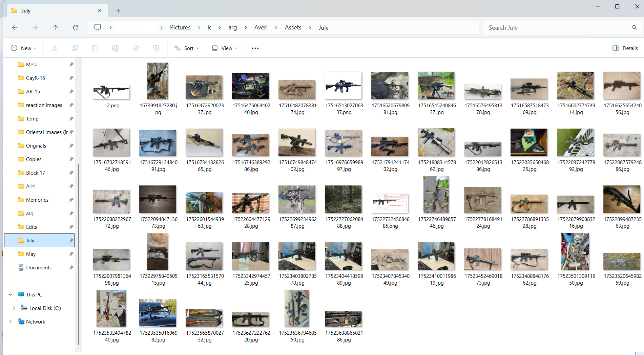Click pin icon next to Temp
The height and width of the screenshot is (355, 644).
tap(71, 118)
